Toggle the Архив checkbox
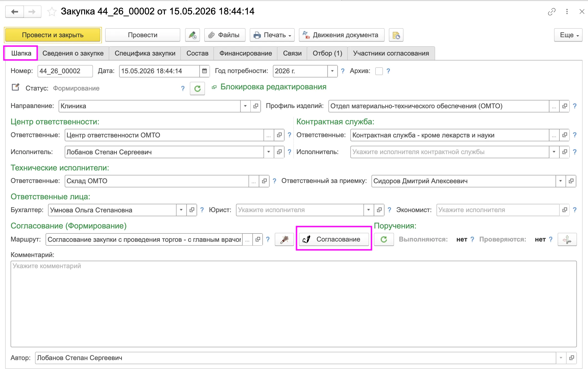Screen dimensions: 588x372 (x=379, y=71)
